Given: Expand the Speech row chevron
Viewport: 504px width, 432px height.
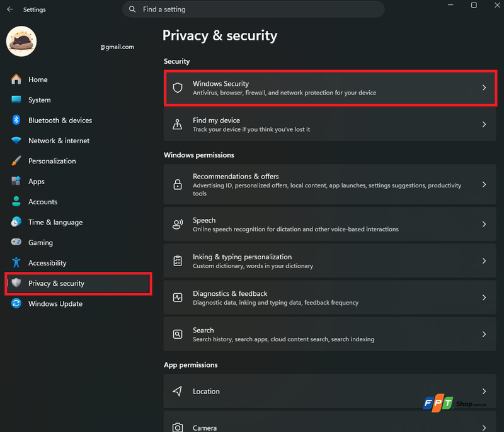Looking at the screenshot, I should (x=484, y=225).
